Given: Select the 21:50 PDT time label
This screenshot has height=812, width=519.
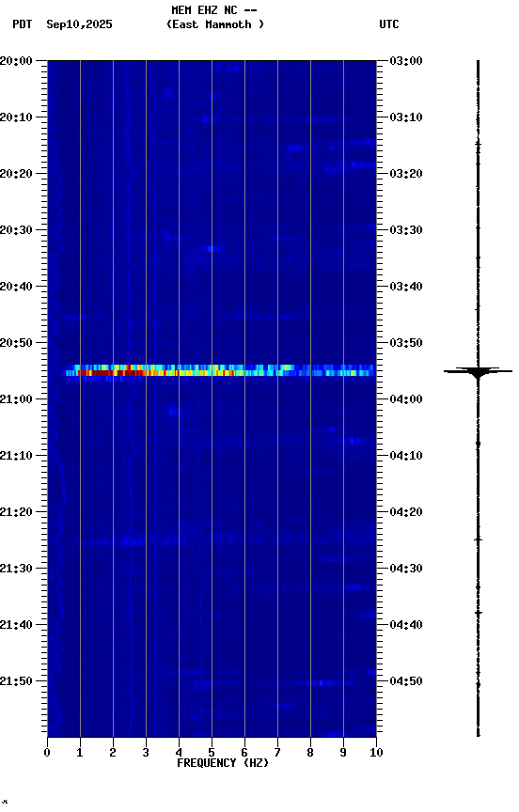Looking at the screenshot, I should pos(16,681).
